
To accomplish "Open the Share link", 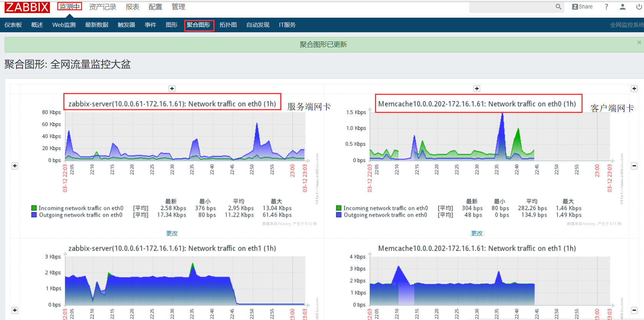I will pos(582,7).
